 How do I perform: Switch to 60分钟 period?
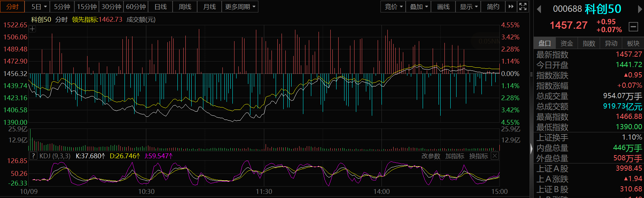click(x=136, y=7)
